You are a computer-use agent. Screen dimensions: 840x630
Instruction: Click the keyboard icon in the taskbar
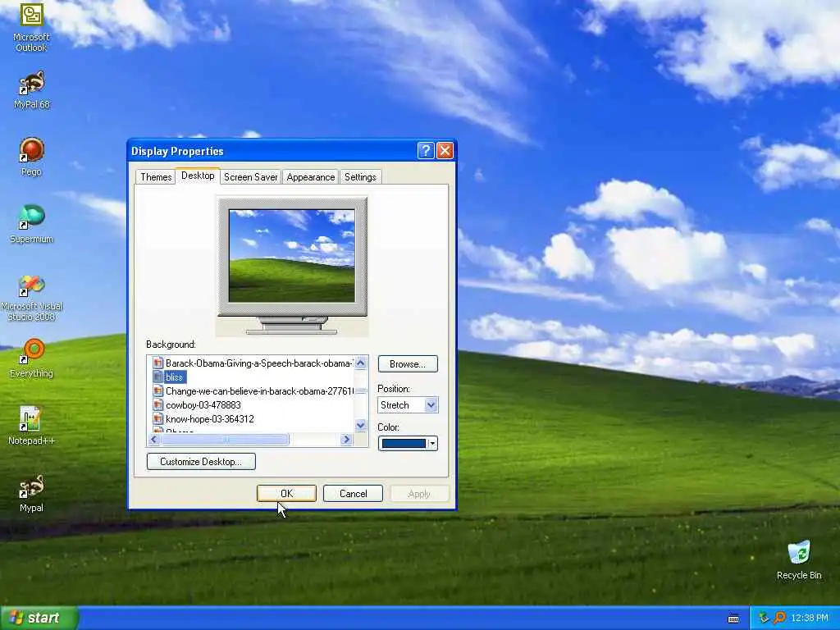733,619
